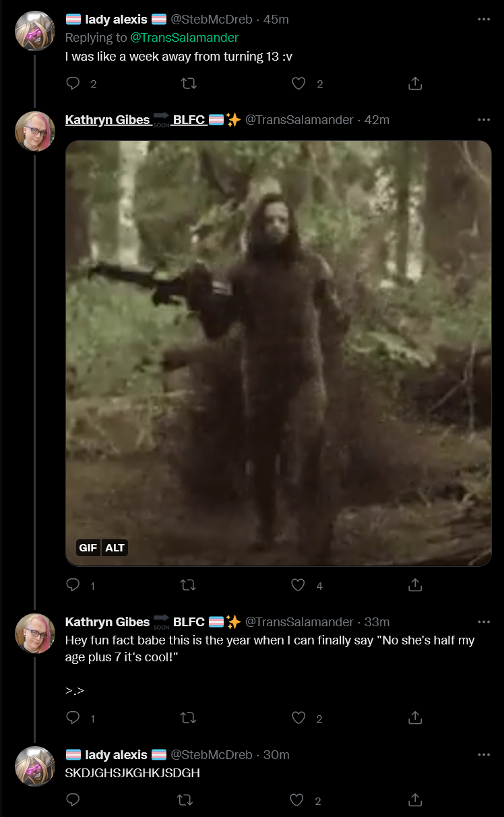This screenshot has width=504, height=817.
Task: Open lady alexis's avatar on the last tweet
Action: pyautogui.click(x=35, y=766)
